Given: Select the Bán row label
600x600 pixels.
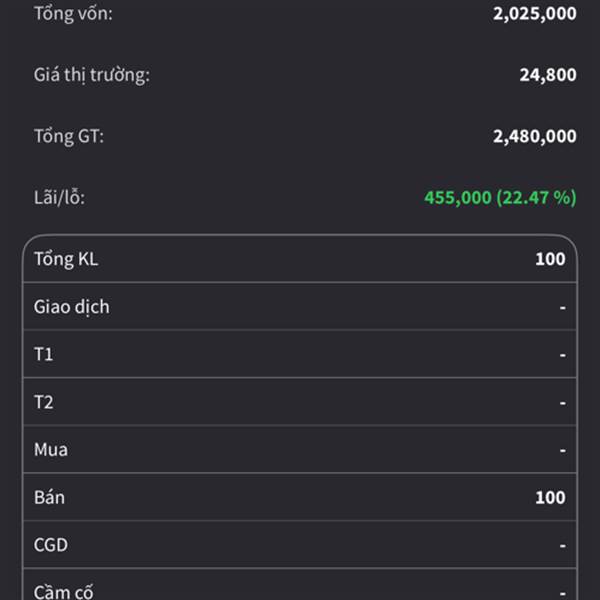Looking at the screenshot, I should point(49,497).
